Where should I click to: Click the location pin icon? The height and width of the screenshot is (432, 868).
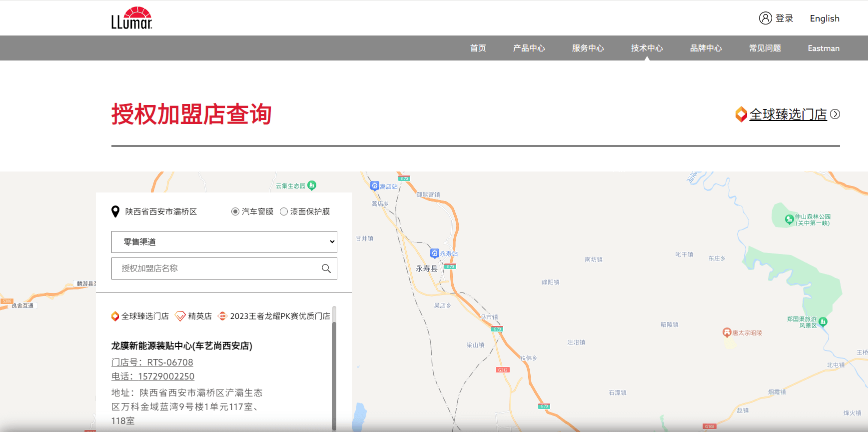[x=115, y=211]
